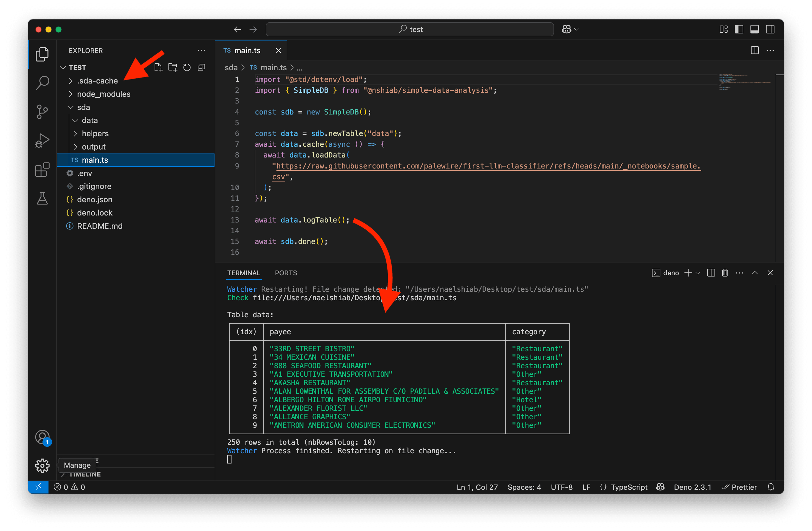This screenshot has height=531, width=812.
Task: Click Deno 2.3.1 status item
Action: tap(692, 487)
